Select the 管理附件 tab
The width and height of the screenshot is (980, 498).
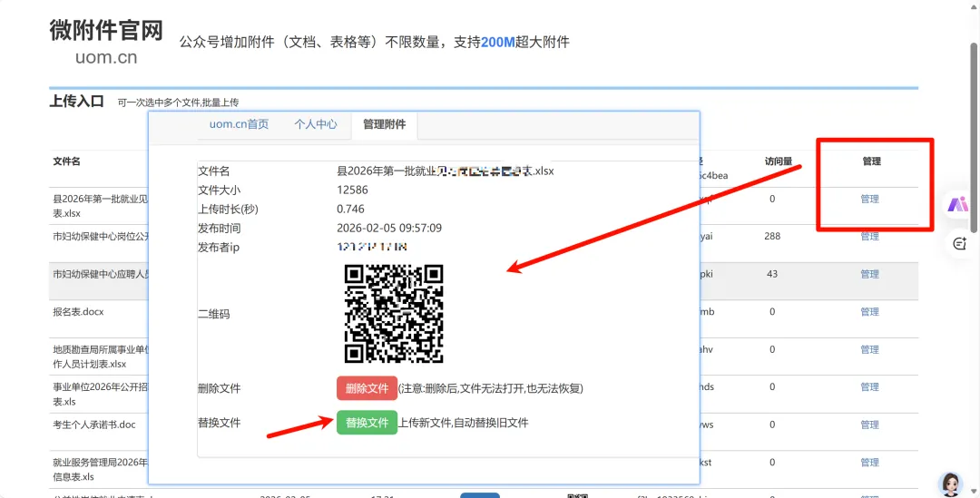[385, 124]
